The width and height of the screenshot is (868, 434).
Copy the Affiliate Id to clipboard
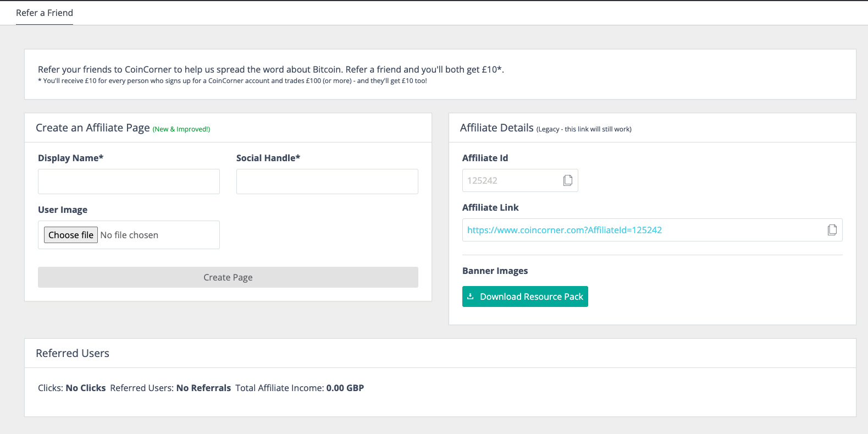coord(568,180)
